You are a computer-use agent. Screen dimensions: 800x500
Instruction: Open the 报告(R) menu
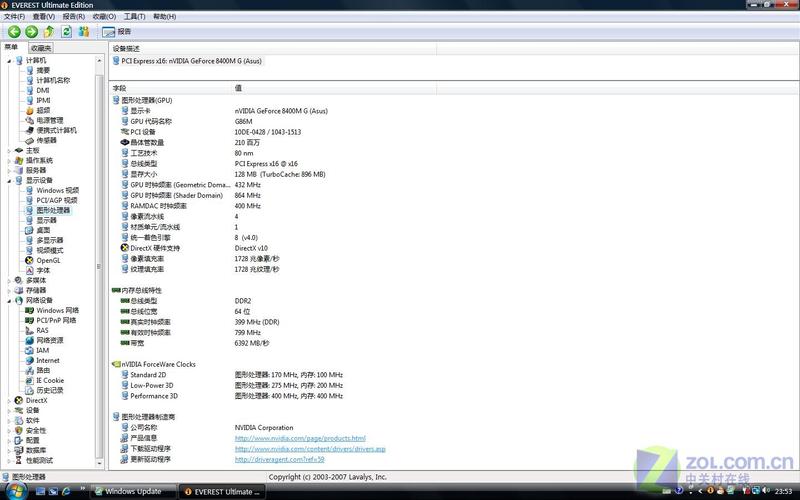[73, 16]
